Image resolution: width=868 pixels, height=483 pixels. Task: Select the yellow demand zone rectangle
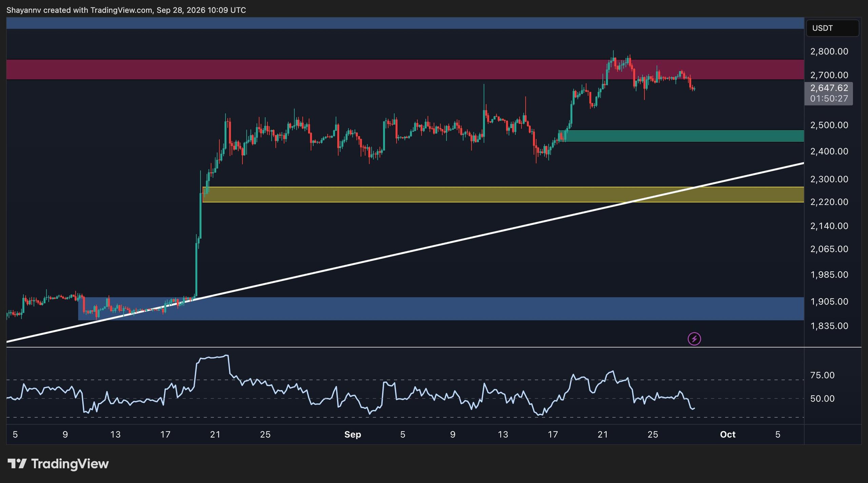(x=503, y=194)
